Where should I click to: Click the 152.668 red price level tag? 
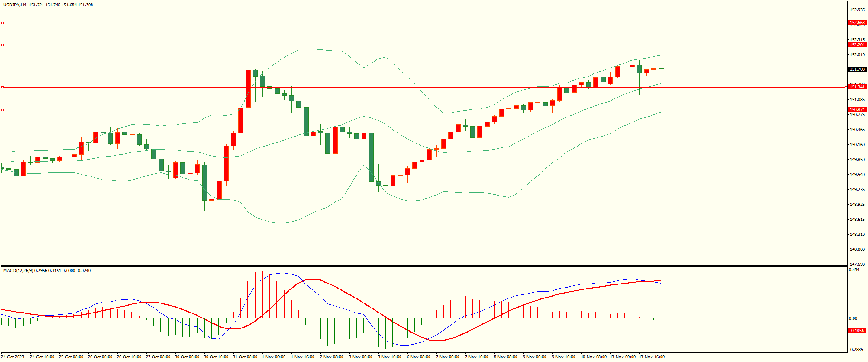(857, 23)
